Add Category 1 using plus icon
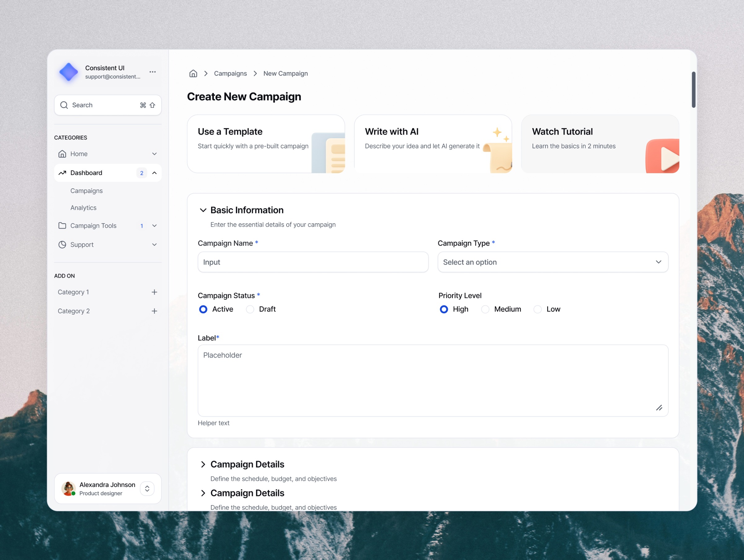This screenshot has height=560, width=744. [x=154, y=292]
